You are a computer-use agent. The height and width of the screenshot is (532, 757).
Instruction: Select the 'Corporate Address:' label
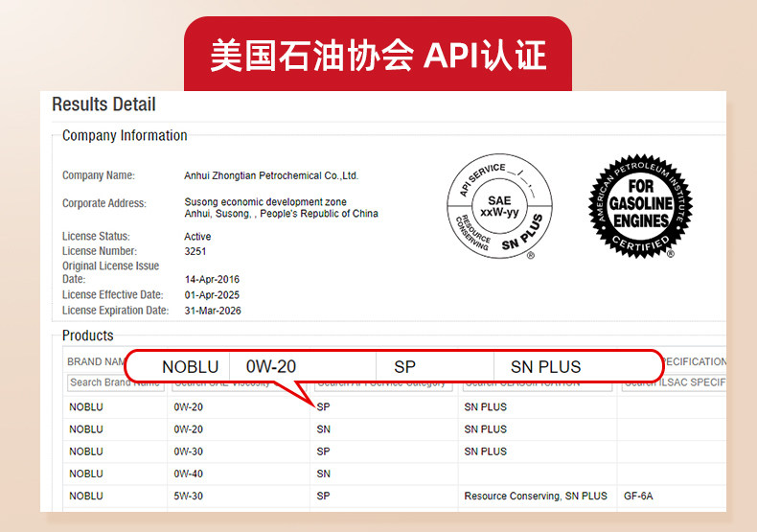pos(104,203)
